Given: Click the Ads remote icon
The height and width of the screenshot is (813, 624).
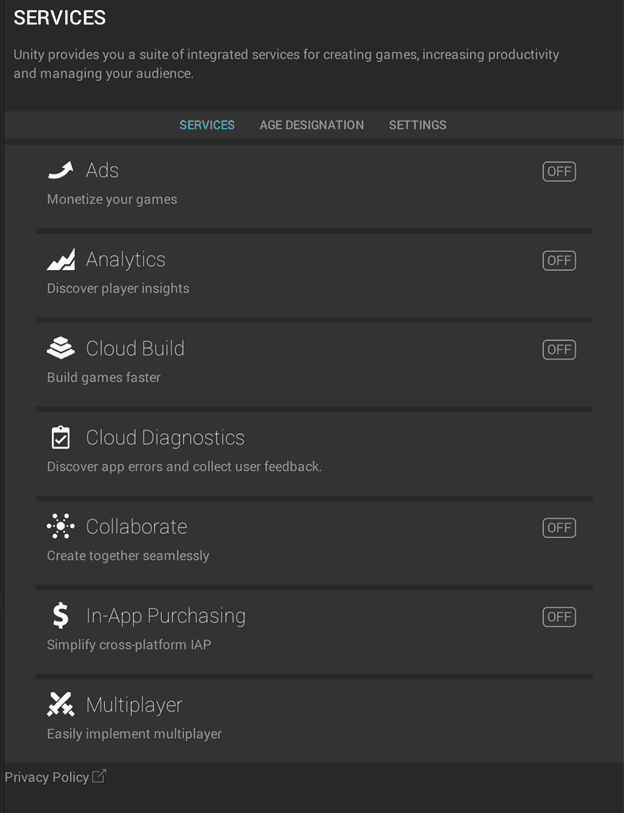Looking at the screenshot, I should 60,170.
